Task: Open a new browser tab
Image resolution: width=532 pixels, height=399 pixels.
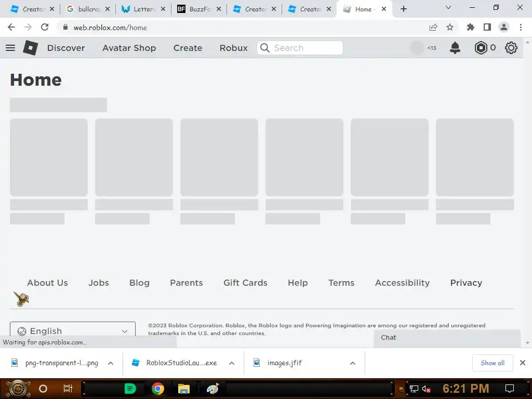Action: coord(403,9)
